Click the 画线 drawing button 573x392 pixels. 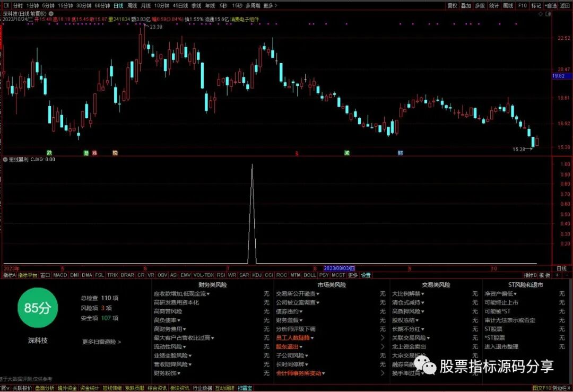(508, 5)
